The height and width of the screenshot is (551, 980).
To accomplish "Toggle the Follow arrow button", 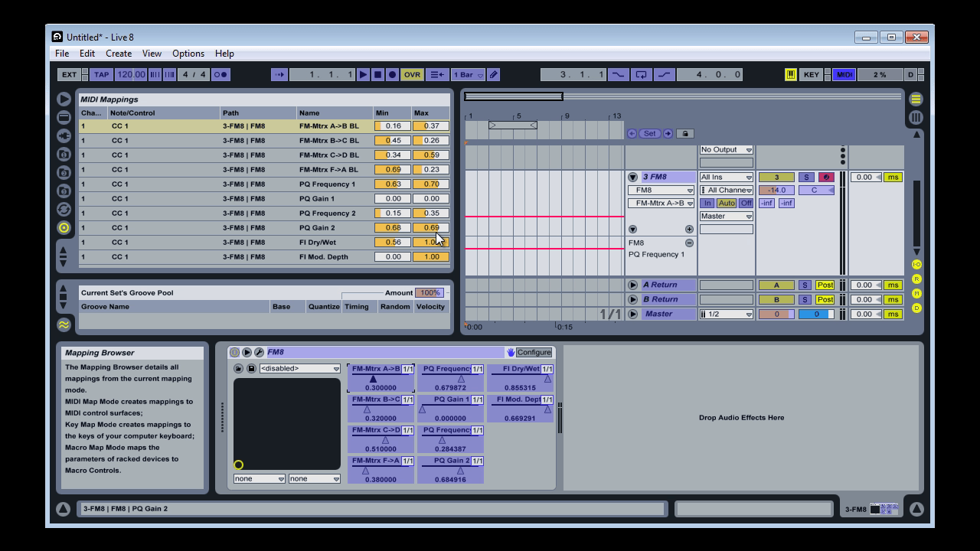I will tap(279, 74).
